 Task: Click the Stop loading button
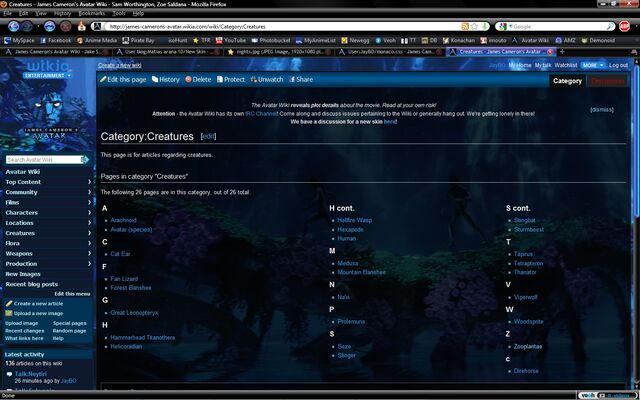[66, 27]
